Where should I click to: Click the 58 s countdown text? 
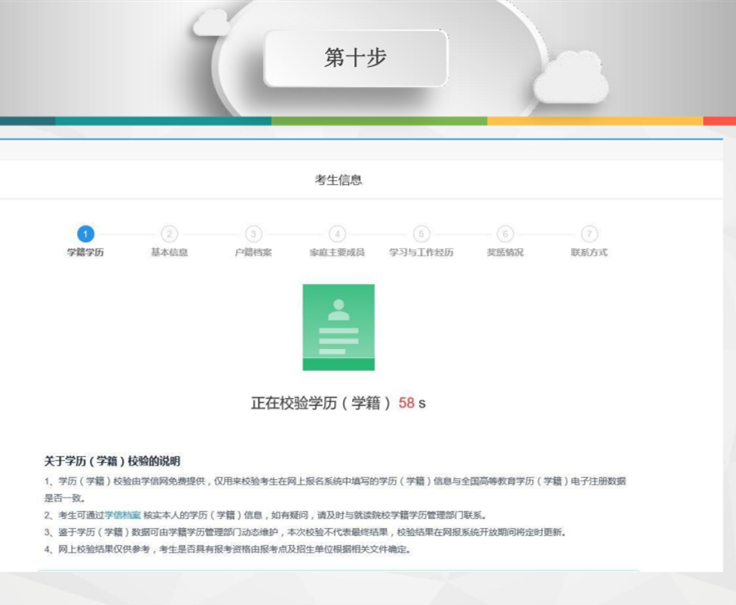pyautogui.click(x=412, y=403)
